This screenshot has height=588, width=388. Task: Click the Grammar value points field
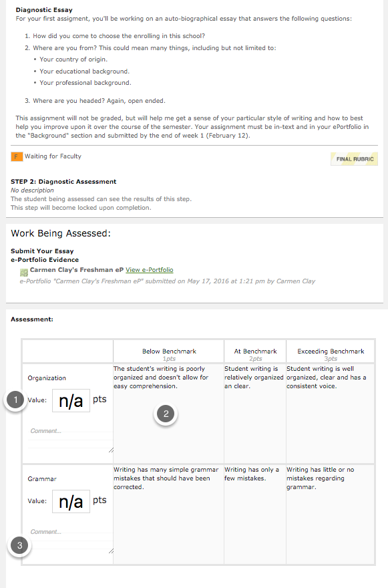pyautogui.click(x=71, y=501)
